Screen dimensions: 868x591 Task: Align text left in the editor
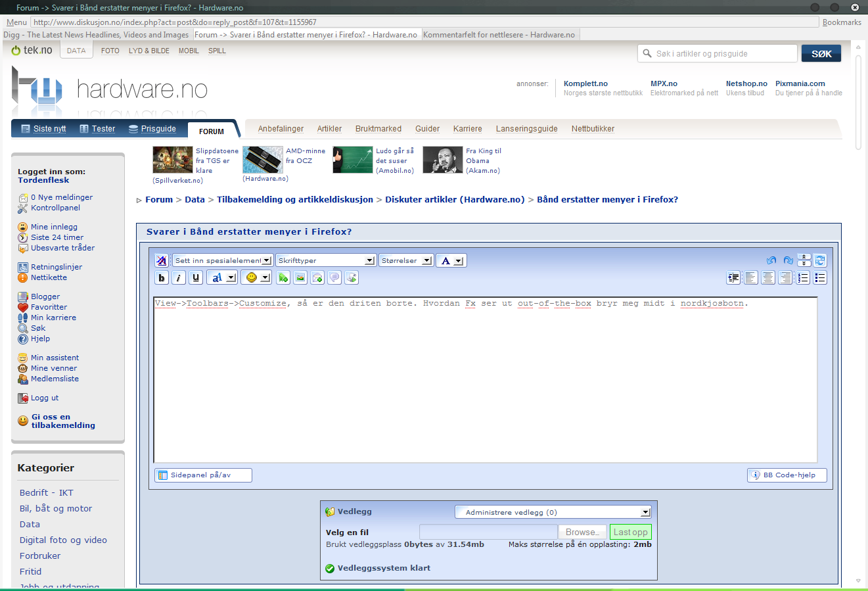coord(751,277)
